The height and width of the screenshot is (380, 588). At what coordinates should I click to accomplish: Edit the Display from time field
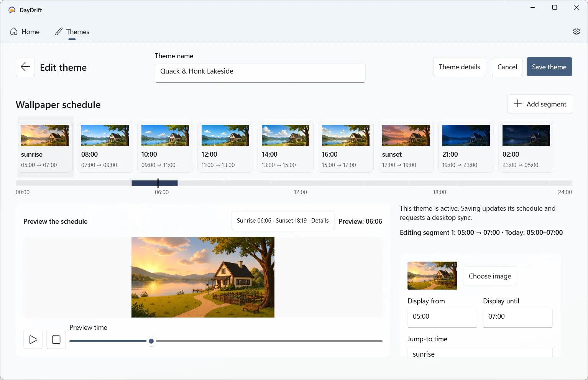pos(442,318)
